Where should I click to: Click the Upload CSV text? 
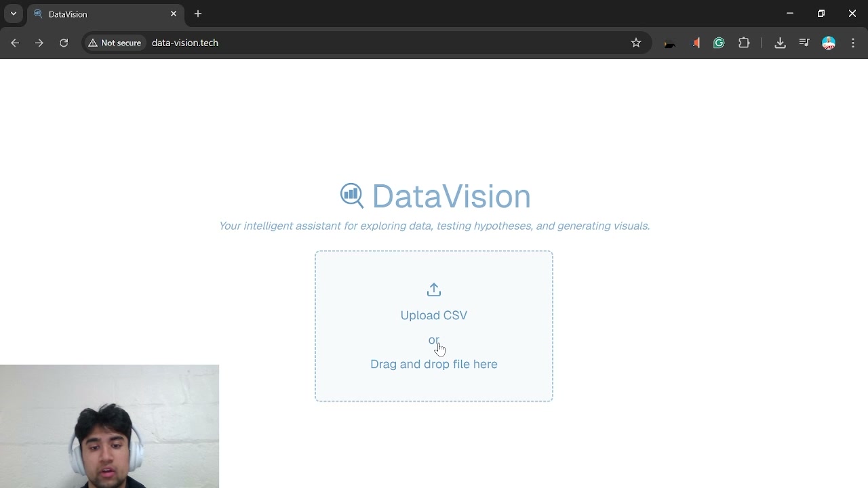click(434, 315)
